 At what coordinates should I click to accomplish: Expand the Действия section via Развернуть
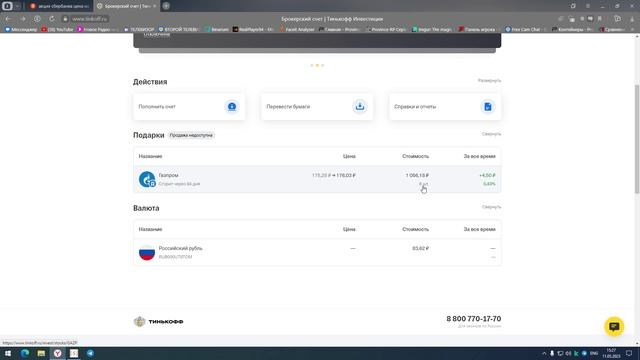[489, 80]
